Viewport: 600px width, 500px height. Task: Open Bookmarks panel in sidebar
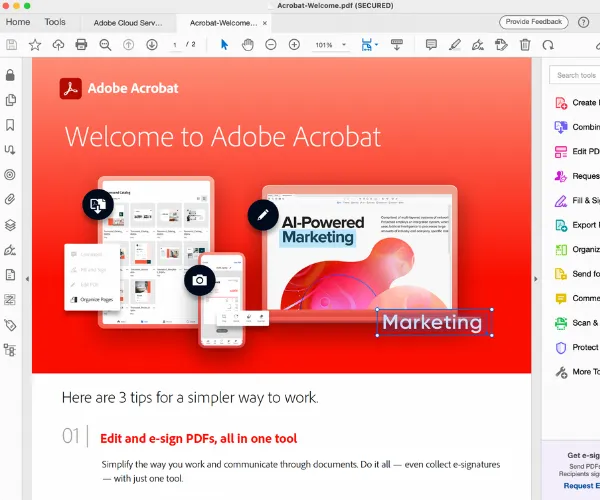pyautogui.click(x=10, y=125)
